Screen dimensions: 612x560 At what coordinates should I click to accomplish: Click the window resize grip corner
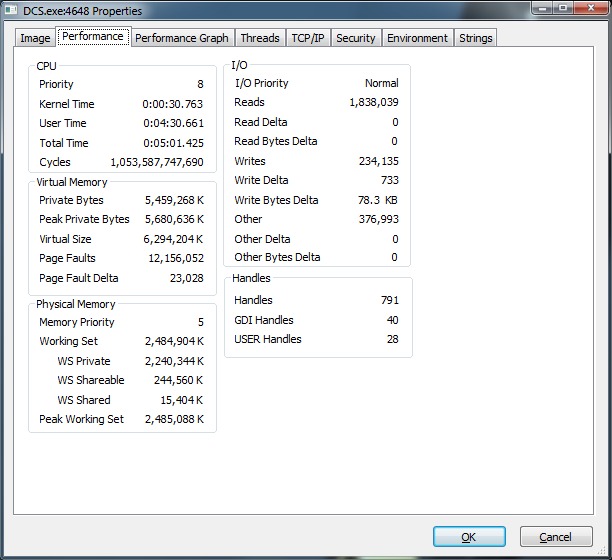601,550
